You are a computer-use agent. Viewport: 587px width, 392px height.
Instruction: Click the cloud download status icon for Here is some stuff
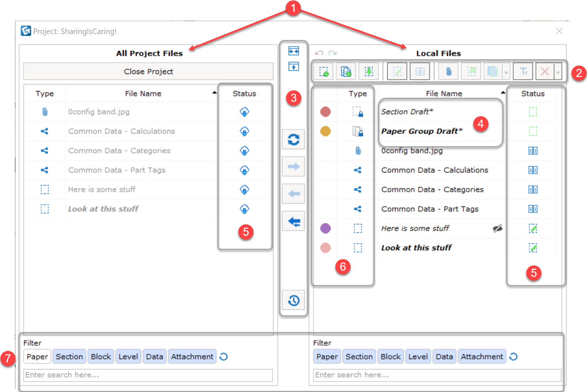244,190
